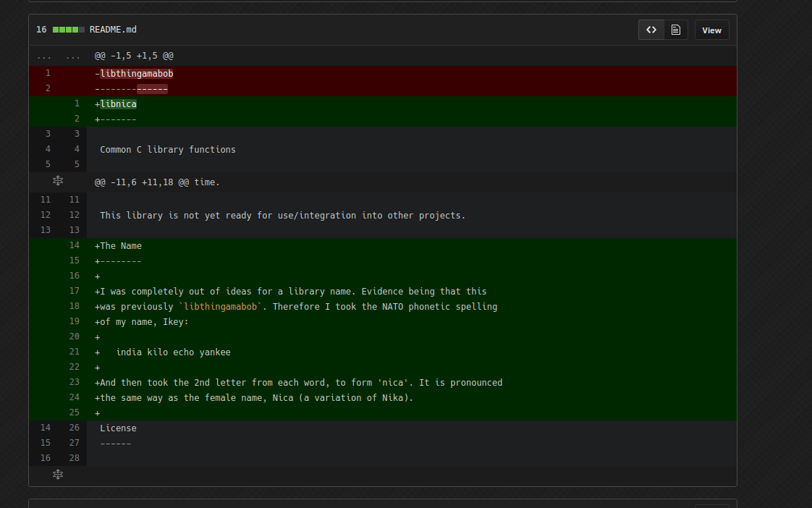Click inline code `libthingamabob` on line 18

[220, 307]
